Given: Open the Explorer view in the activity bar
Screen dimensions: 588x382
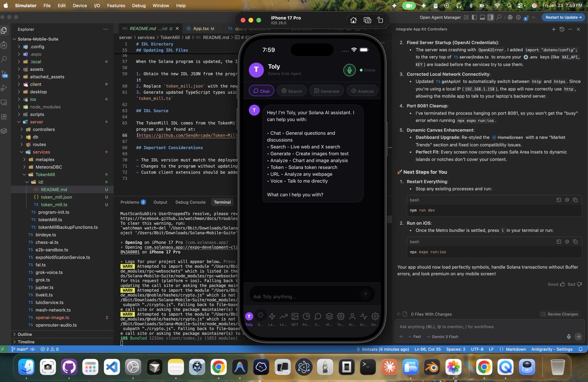Looking at the screenshot, I should (4, 29).
